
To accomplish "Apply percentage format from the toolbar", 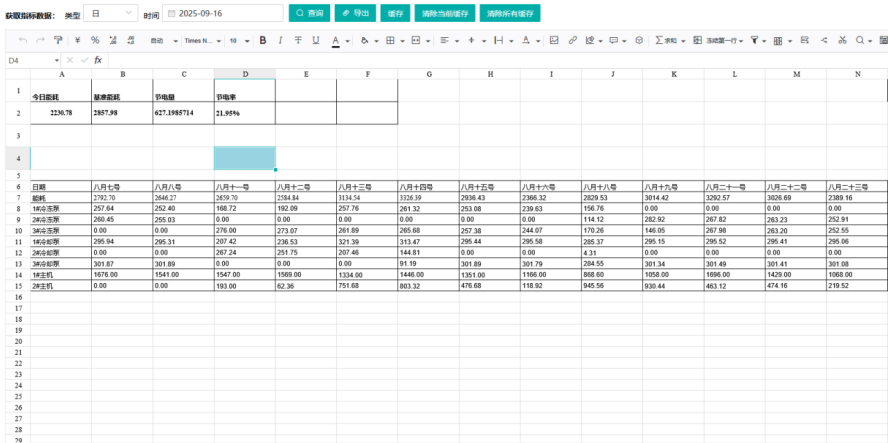I will click(95, 41).
